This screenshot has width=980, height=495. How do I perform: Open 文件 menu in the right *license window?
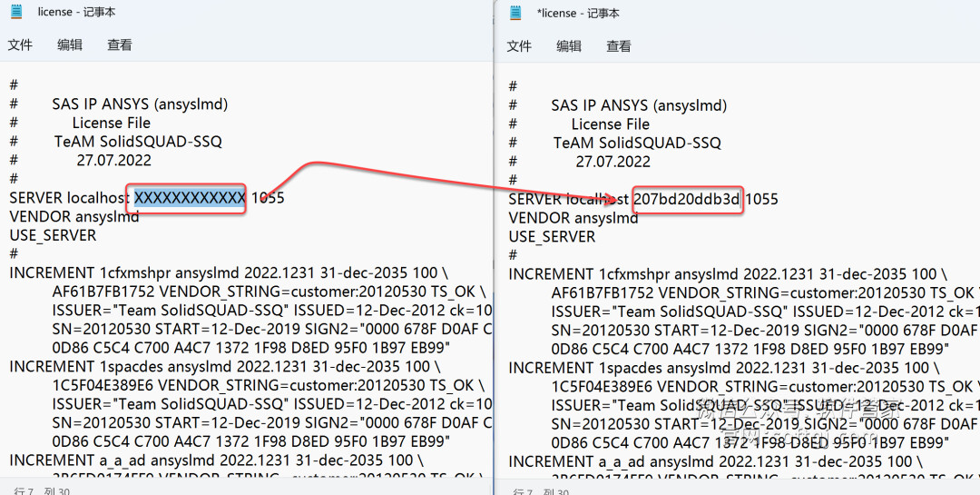pos(519,46)
